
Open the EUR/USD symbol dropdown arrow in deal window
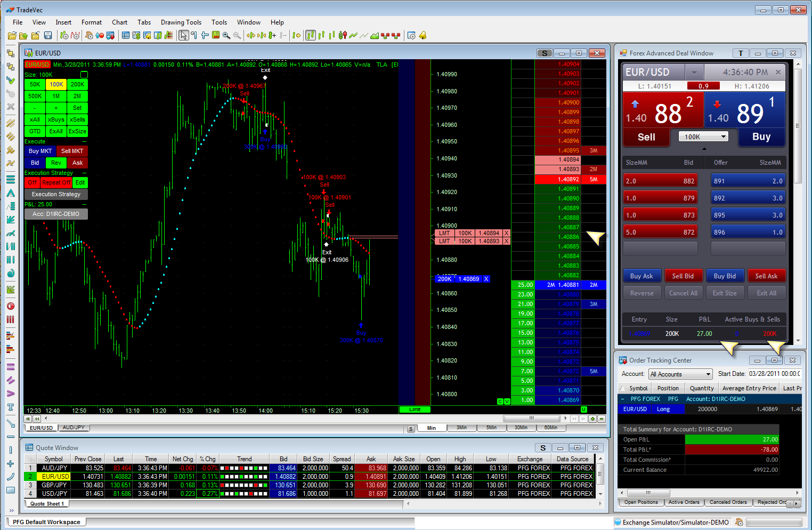pos(694,73)
